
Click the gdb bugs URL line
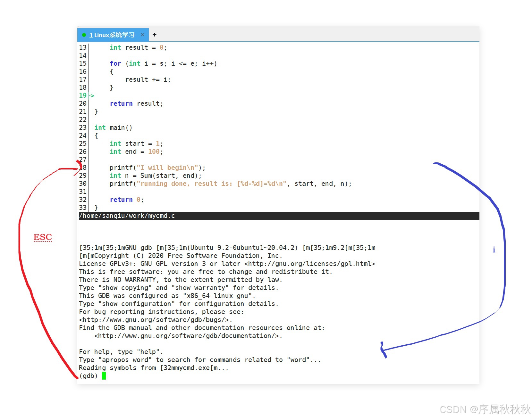[156, 320]
